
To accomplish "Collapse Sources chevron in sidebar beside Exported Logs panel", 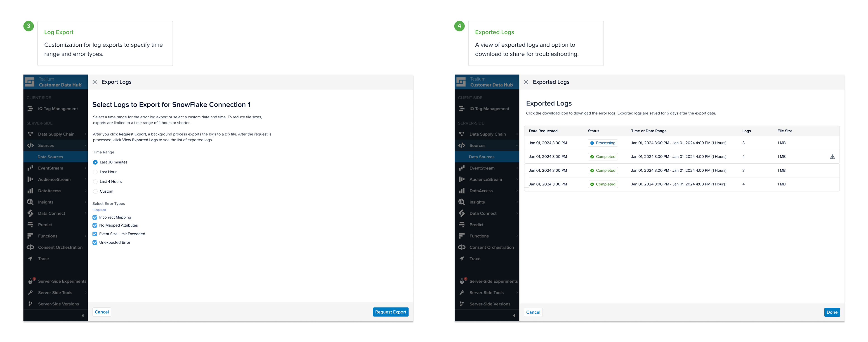I will pyautogui.click(x=517, y=145).
